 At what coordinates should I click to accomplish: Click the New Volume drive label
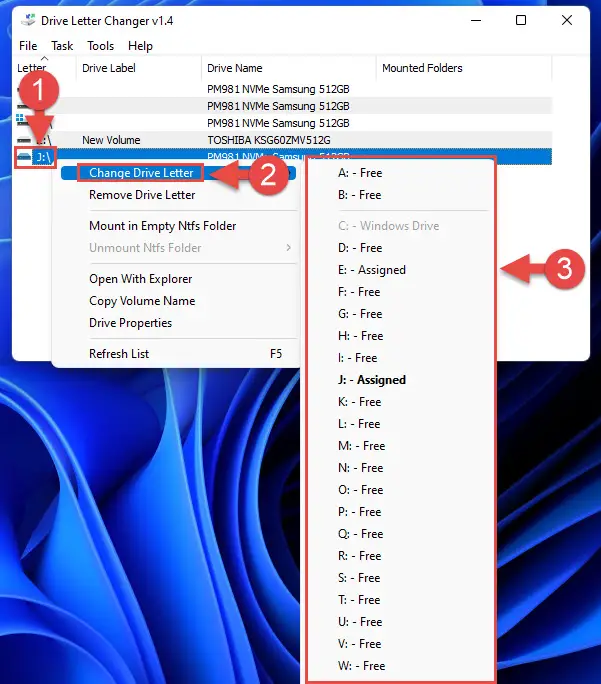pyautogui.click(x=111, y=140)
